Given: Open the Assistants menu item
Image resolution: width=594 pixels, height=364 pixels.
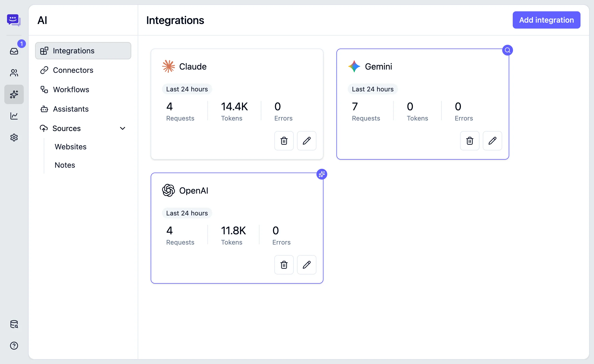Looking at the screenshot, I should click(83, 109).
